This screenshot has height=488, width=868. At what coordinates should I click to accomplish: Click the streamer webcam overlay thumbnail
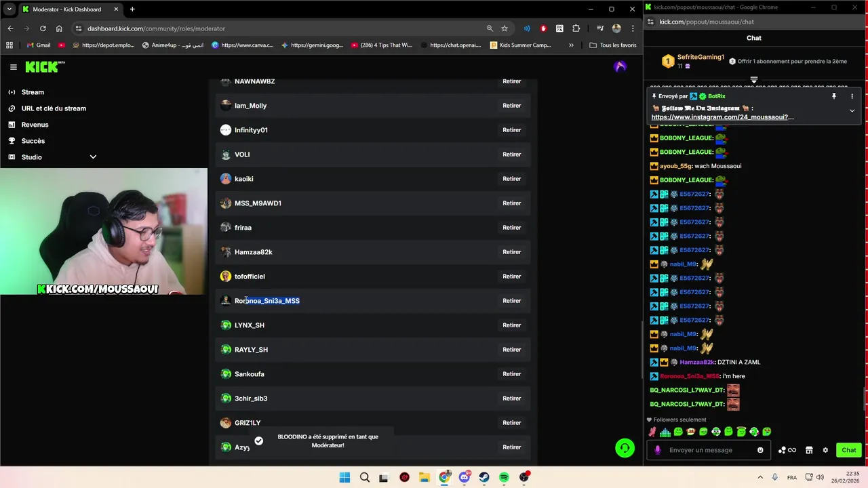coord(104,232)
